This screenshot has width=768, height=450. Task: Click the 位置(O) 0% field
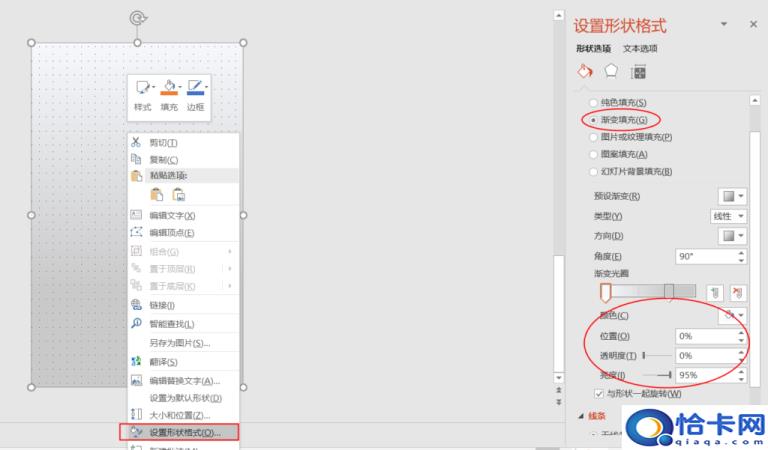click(x=711, y=336)
